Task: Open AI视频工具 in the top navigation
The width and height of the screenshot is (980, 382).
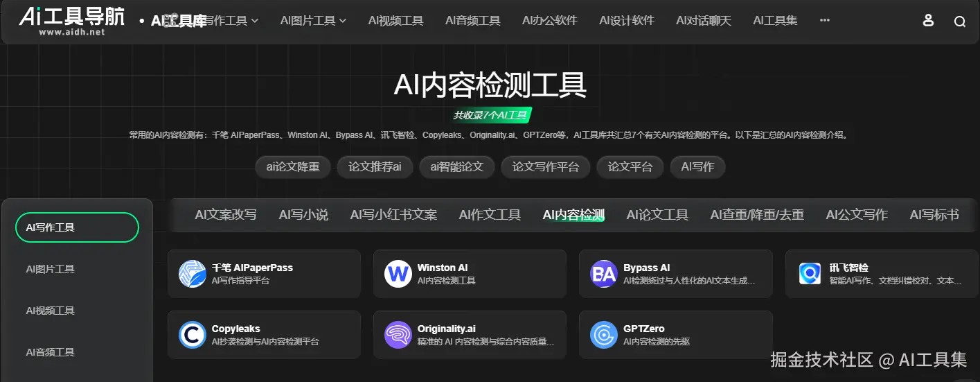Action: coord(396,21)
